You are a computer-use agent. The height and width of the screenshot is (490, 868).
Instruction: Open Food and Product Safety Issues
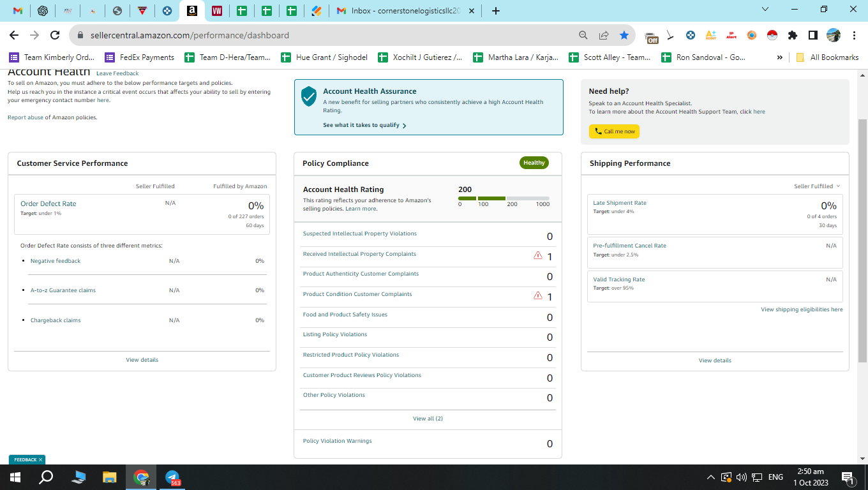coord(345,315)
